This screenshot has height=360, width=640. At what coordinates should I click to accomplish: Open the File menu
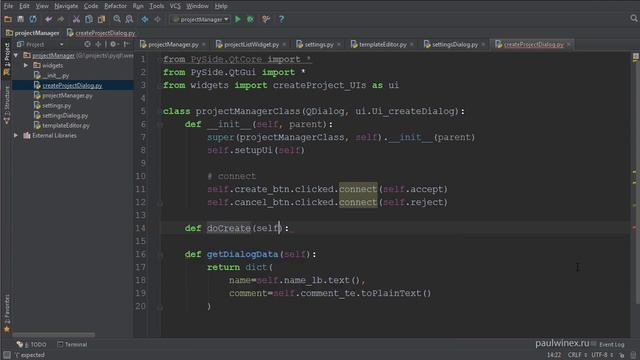point(8,6)
